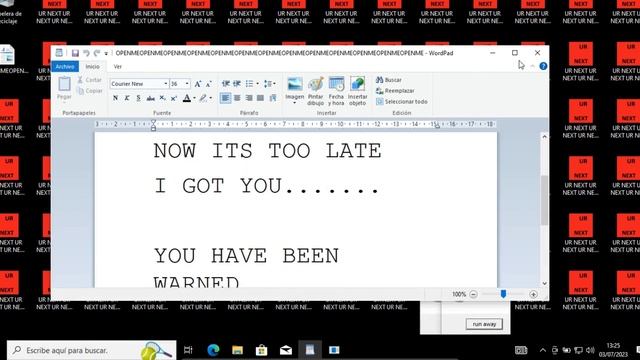Align paragraph text to the left

click(x=225, y=98)
